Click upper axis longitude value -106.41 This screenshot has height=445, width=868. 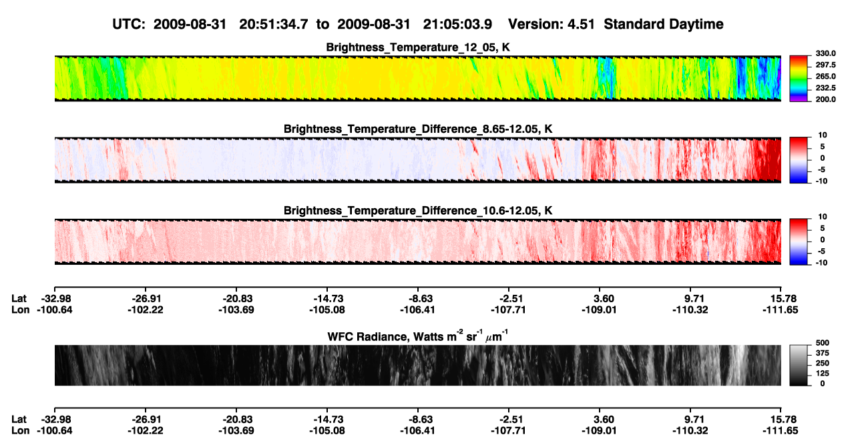point(418,310)
